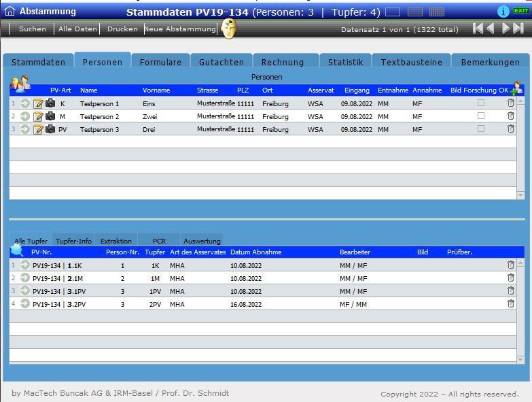Start Neue Abstammung
The width and height of the screenshot is (532, 402).
(180, 29)
